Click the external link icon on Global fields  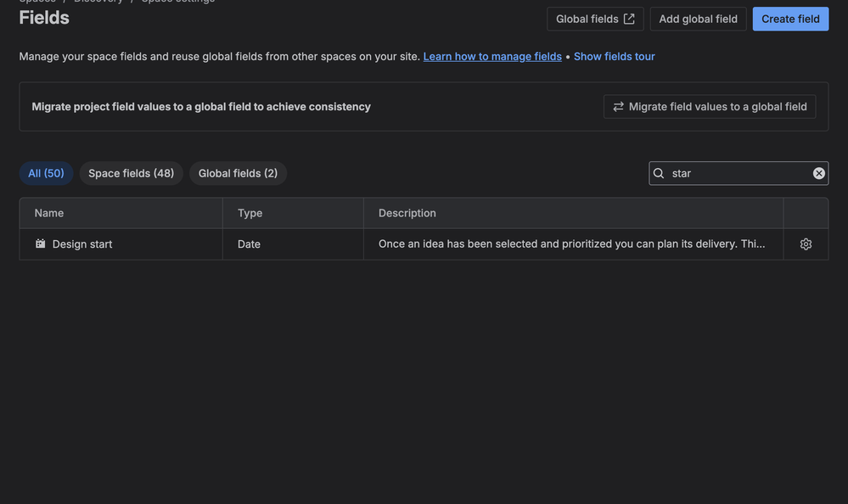point(629,19)
